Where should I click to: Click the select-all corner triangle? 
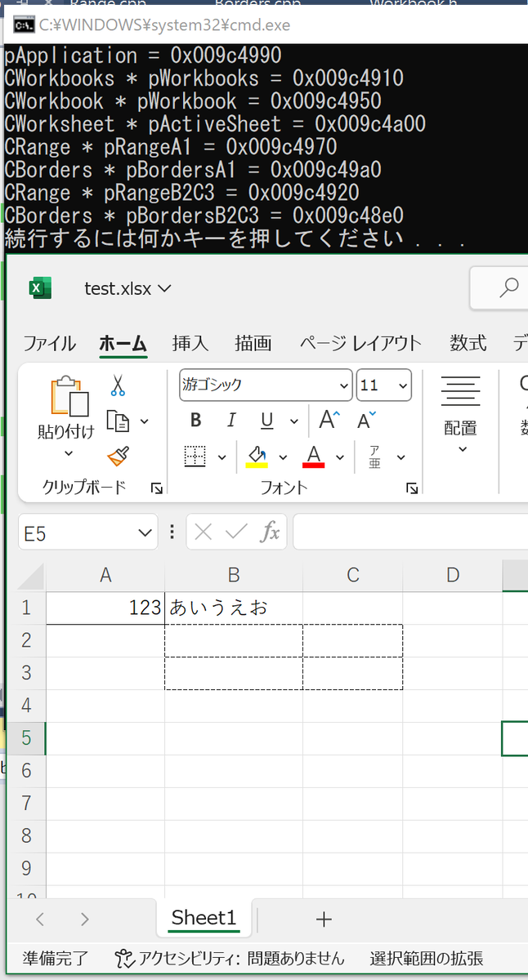pyautogui.click(x=29, y=576)
